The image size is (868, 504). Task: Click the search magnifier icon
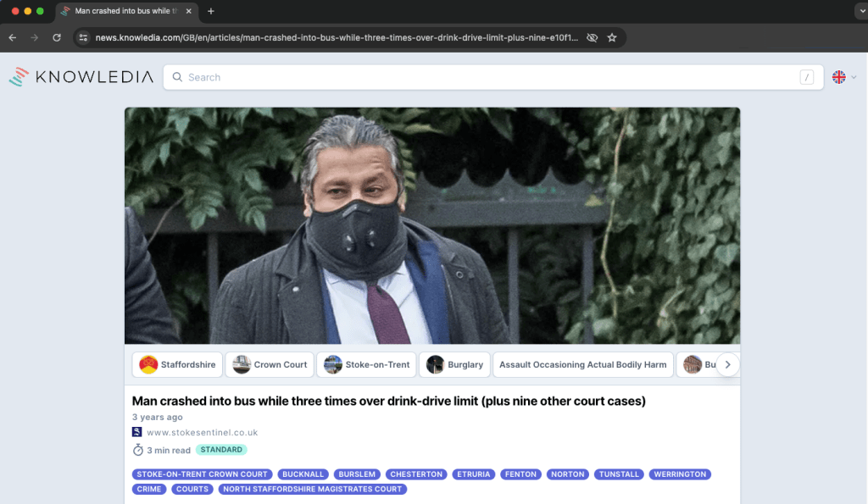coord(177,77)
